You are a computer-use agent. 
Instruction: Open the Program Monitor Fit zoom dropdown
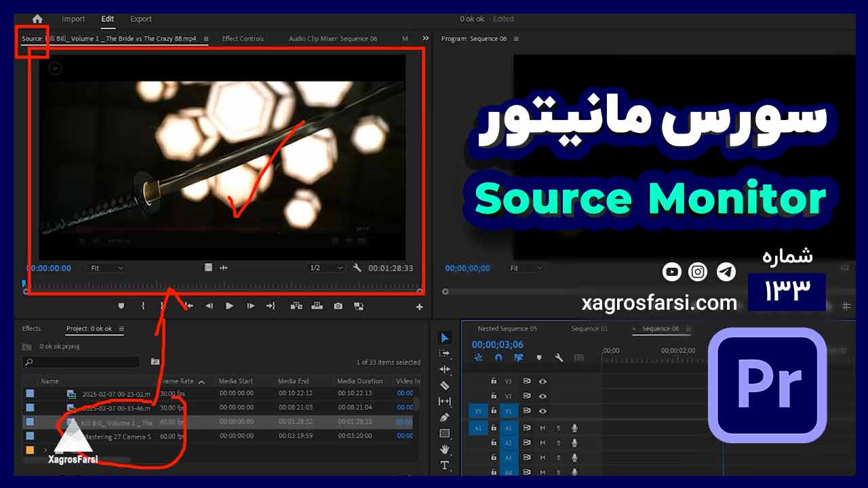pos(526,268)
